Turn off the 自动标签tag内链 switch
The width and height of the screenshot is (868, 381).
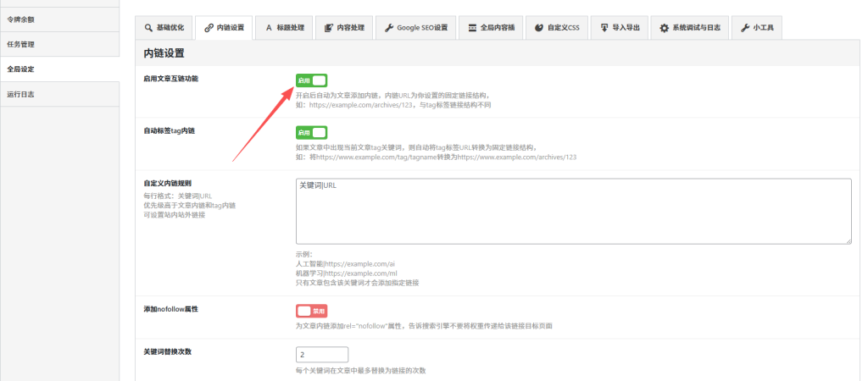point(311,133)
